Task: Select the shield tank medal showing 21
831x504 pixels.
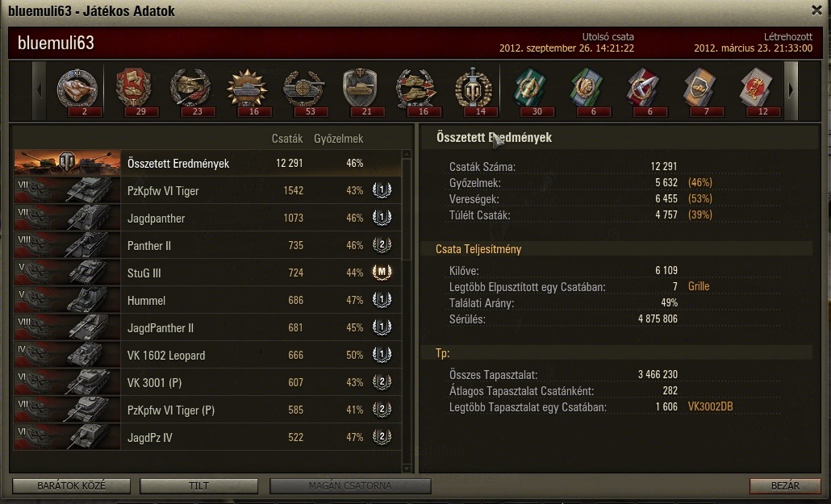Action: 361,90
